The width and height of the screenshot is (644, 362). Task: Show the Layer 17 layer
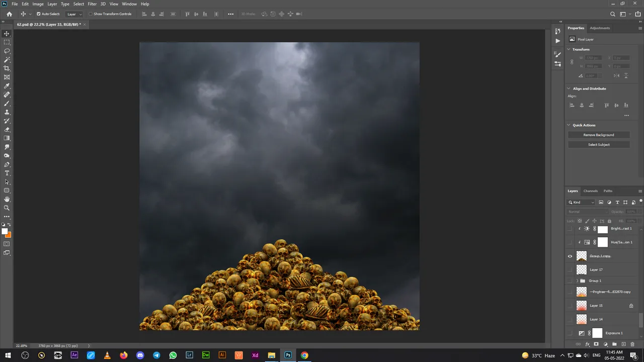[570, 269]
